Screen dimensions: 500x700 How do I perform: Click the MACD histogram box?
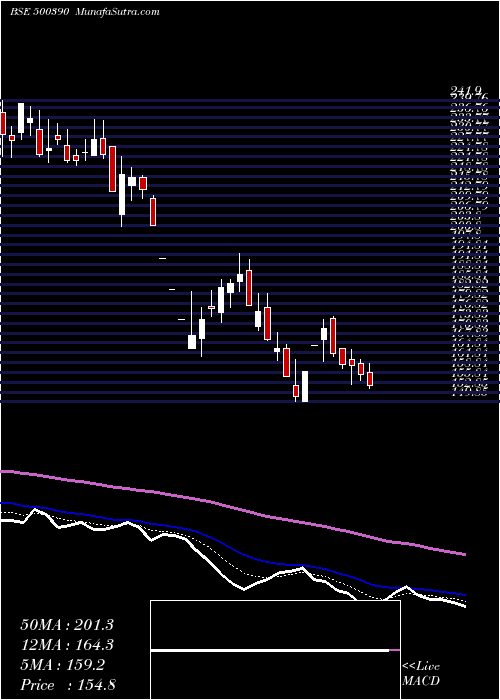pos(275,650)
